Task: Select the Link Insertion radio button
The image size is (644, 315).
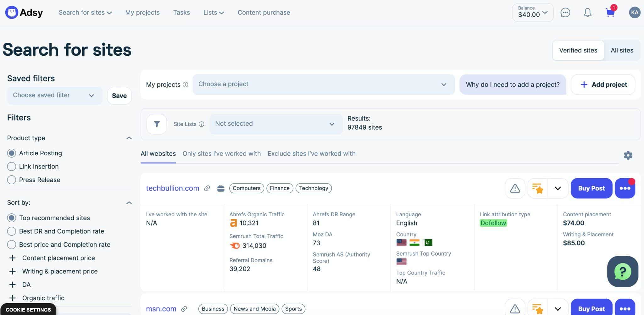Action: coord(12,167)
